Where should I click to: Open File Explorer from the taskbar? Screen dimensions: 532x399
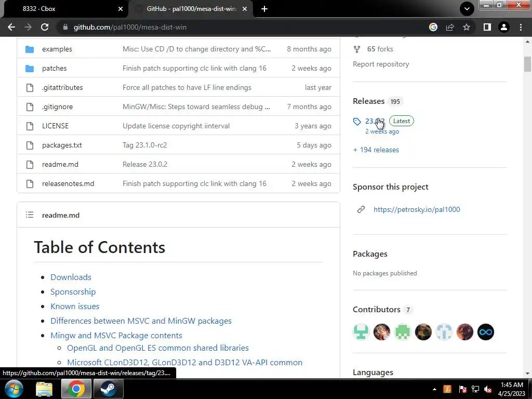click(x=44, y=389)
